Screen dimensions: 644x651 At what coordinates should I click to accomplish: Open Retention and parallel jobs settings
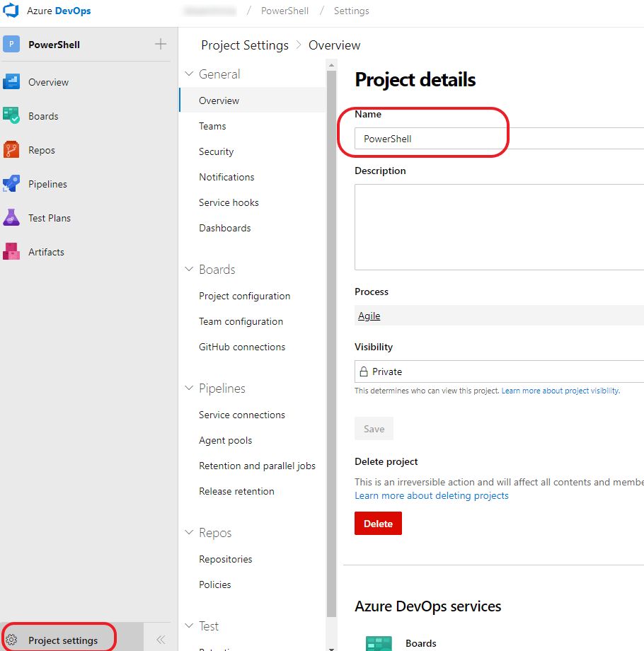pos(257,466)
